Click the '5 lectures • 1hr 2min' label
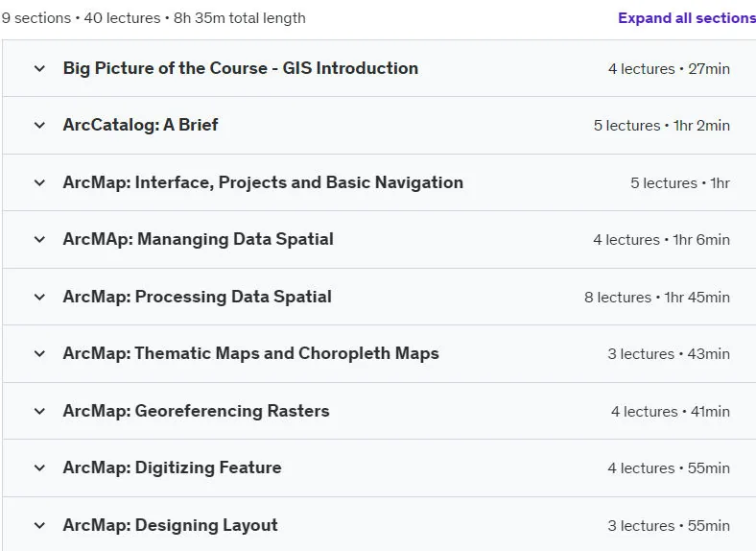 click(662, 126)
